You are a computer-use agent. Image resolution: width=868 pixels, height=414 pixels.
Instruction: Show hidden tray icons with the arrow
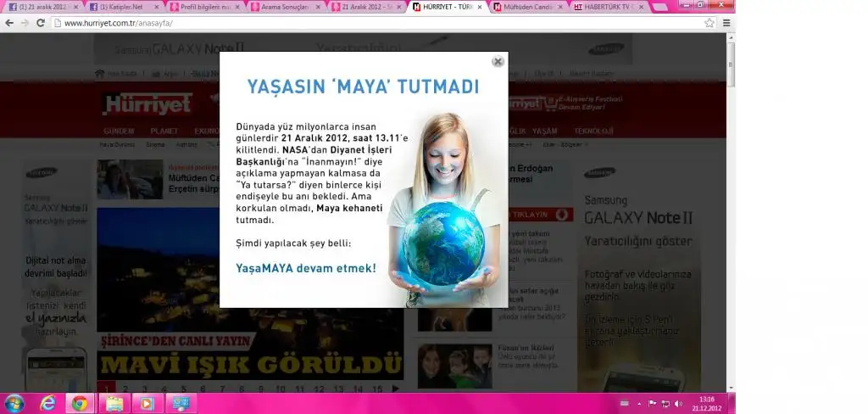(x=639, y=404)
